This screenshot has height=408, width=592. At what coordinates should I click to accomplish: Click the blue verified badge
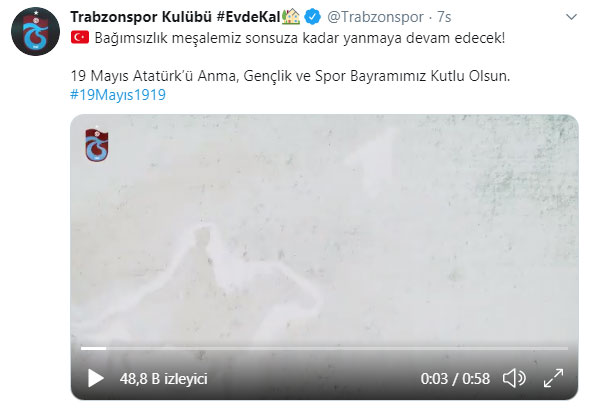(x=312, y=17)
